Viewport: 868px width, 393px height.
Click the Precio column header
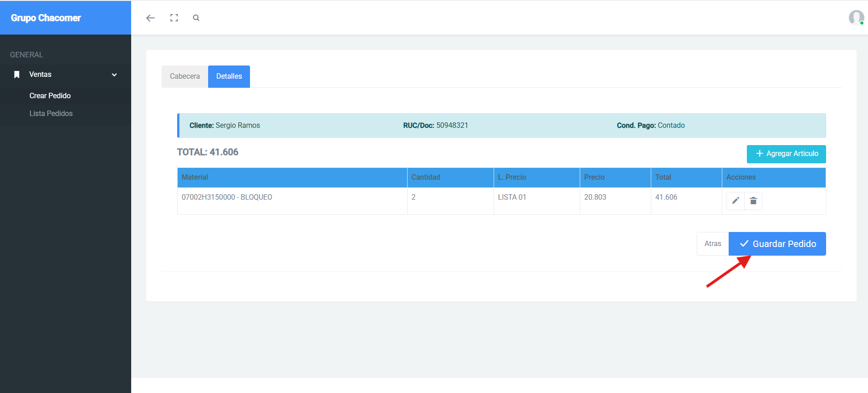tap(594, 177)
